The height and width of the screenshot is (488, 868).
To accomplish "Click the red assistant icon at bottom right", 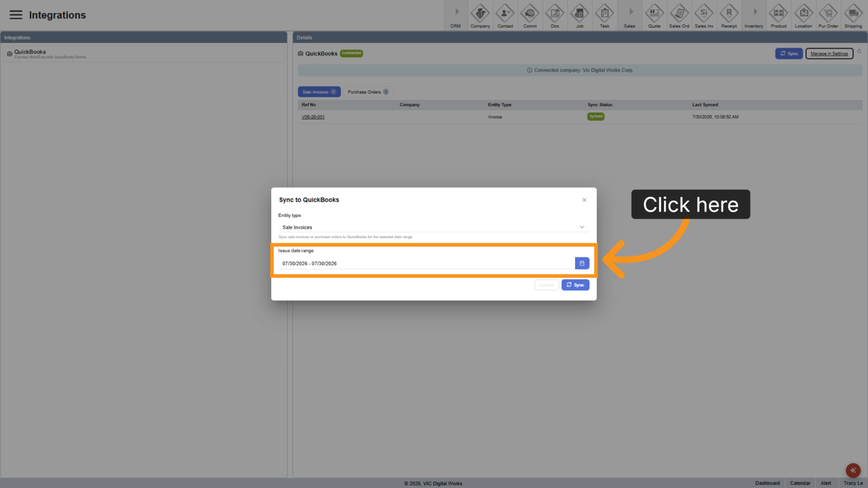I will click(853, 470).
